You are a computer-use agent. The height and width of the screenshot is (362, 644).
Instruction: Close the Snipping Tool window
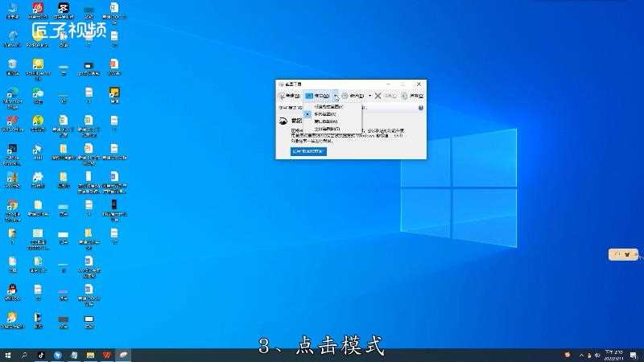[419, 84]
